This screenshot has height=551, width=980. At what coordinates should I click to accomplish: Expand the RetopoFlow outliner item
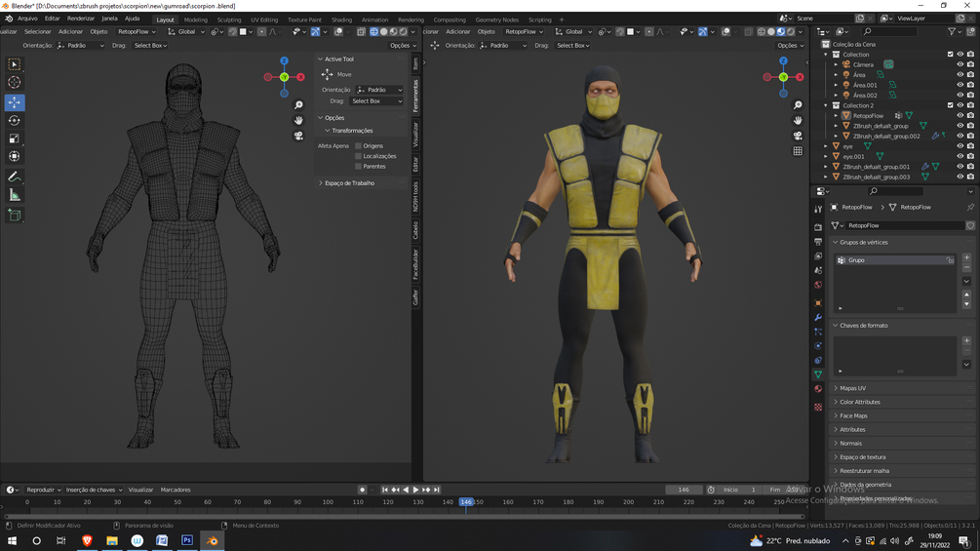click(x=837, y=116)
